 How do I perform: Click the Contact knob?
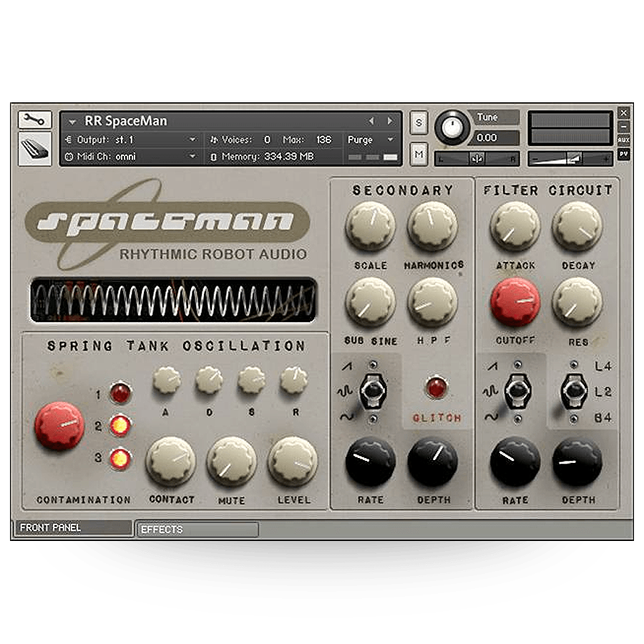point(170,462)
